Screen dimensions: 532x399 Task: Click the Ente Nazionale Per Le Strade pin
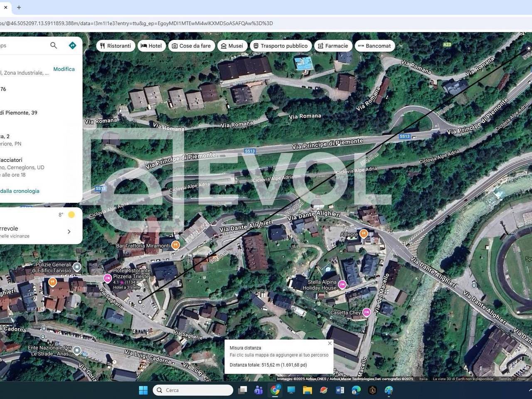76,350
